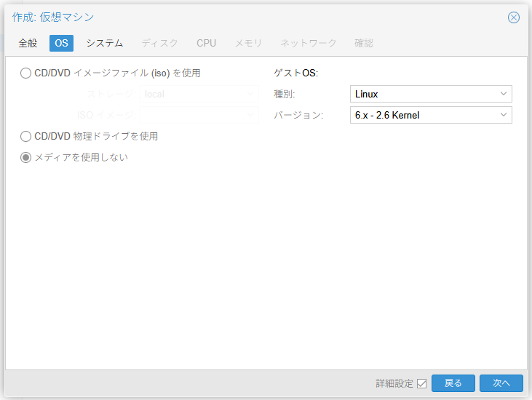Switch to the CPU tab
This screenshot has height=400, width=532.
(206, 43)
